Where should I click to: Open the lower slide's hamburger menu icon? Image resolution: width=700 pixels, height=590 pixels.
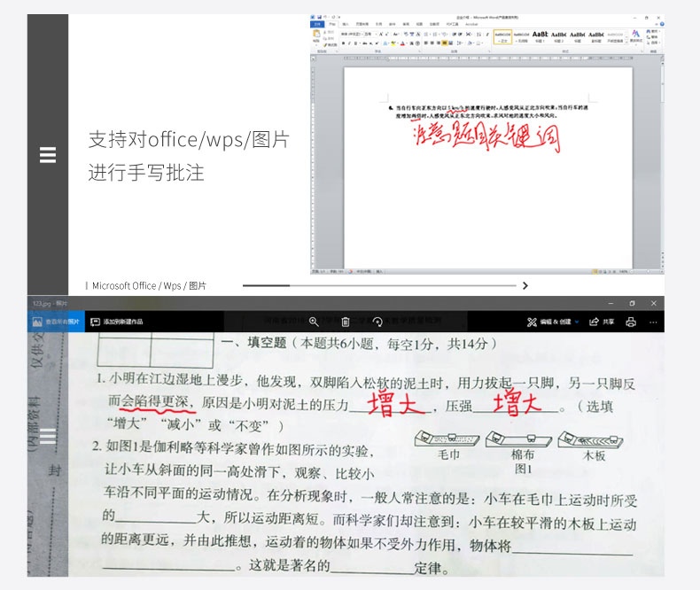coord(48,436)
